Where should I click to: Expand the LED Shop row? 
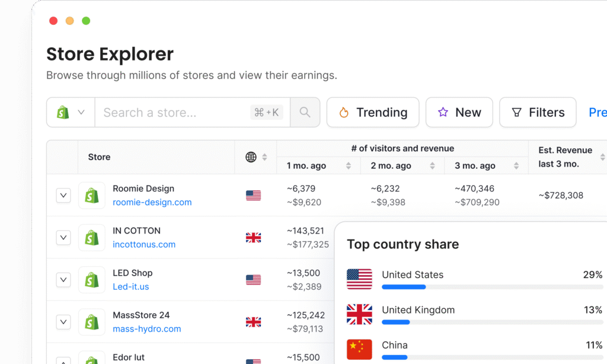point(63,280)
